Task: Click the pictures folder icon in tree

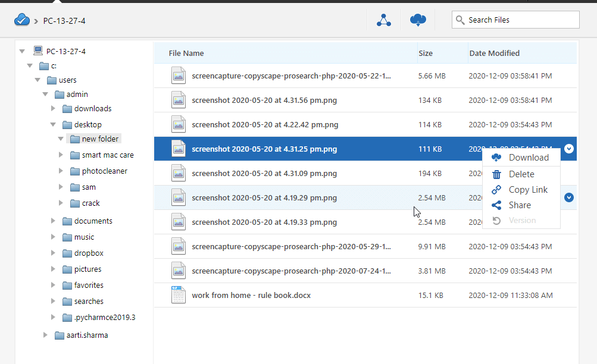Action: click(67, 269)
